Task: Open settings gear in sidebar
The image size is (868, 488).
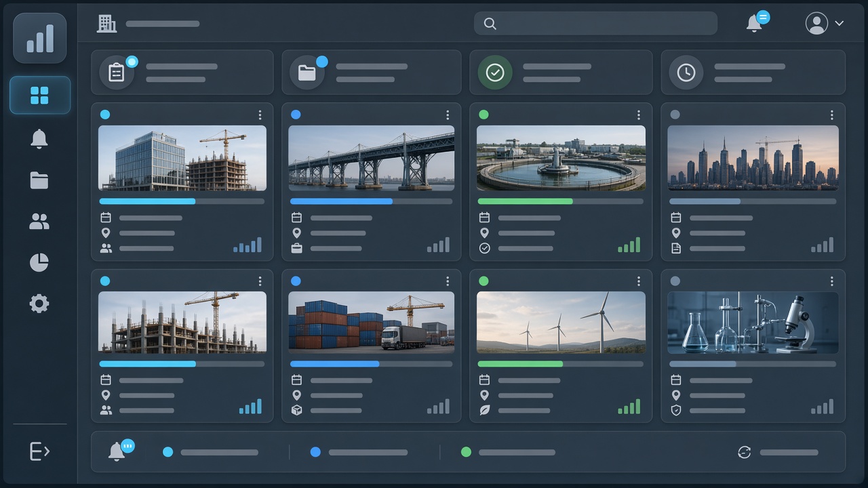Action: pos(39,303)
